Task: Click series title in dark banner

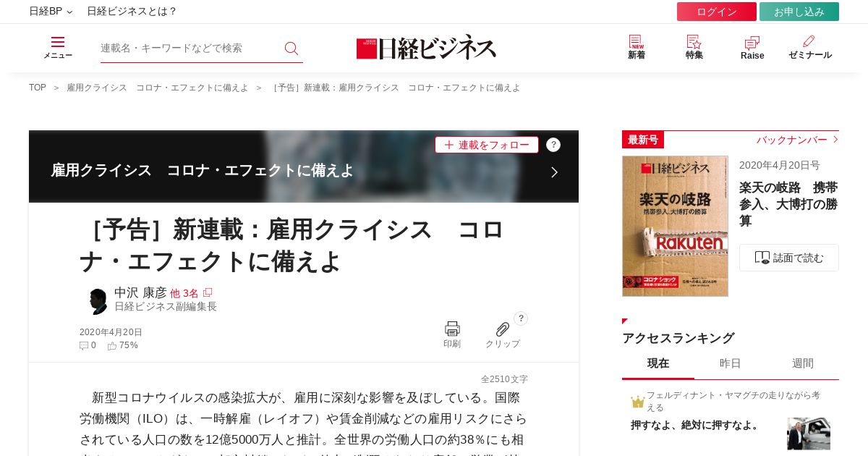Action: click(203, 170)
